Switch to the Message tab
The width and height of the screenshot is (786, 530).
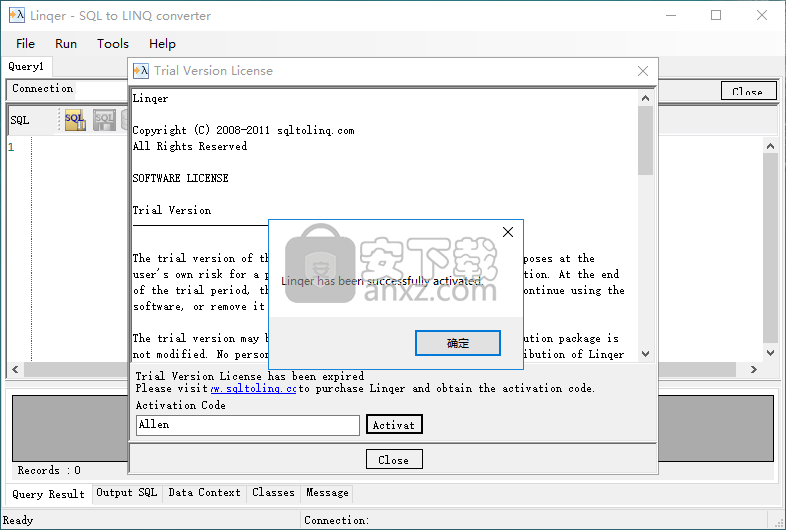tap(327, 492)
